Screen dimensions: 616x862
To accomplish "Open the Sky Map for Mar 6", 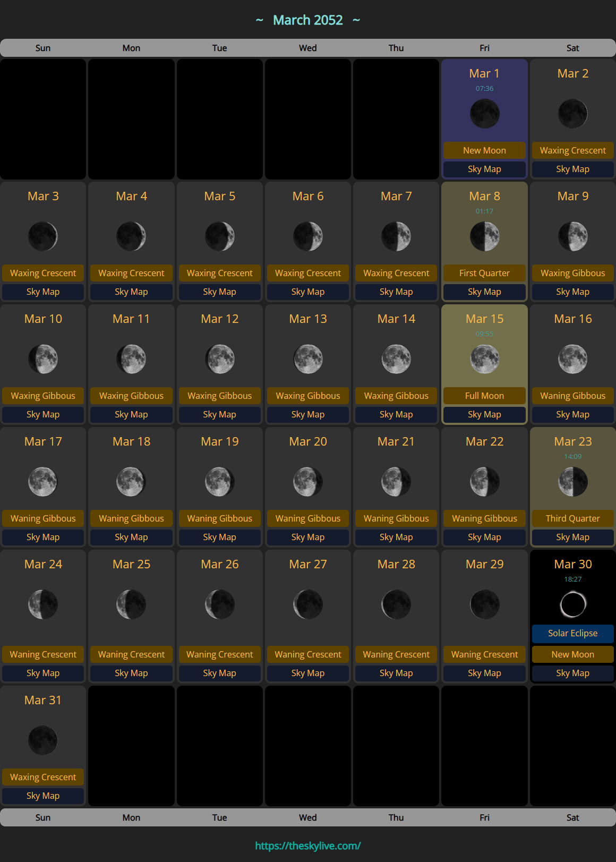I will click(x=308, y=292).
